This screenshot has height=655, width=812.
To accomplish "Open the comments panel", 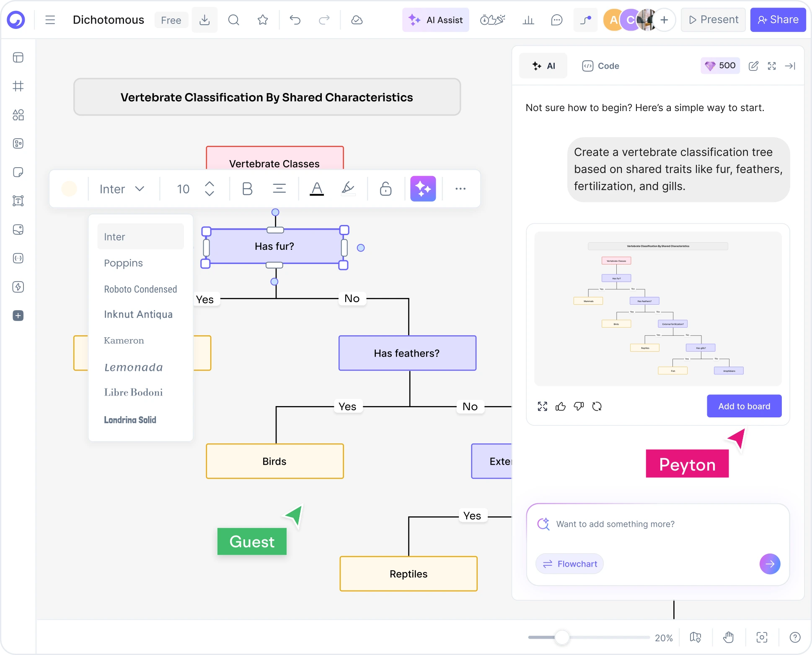I will (x=557, y=20).
